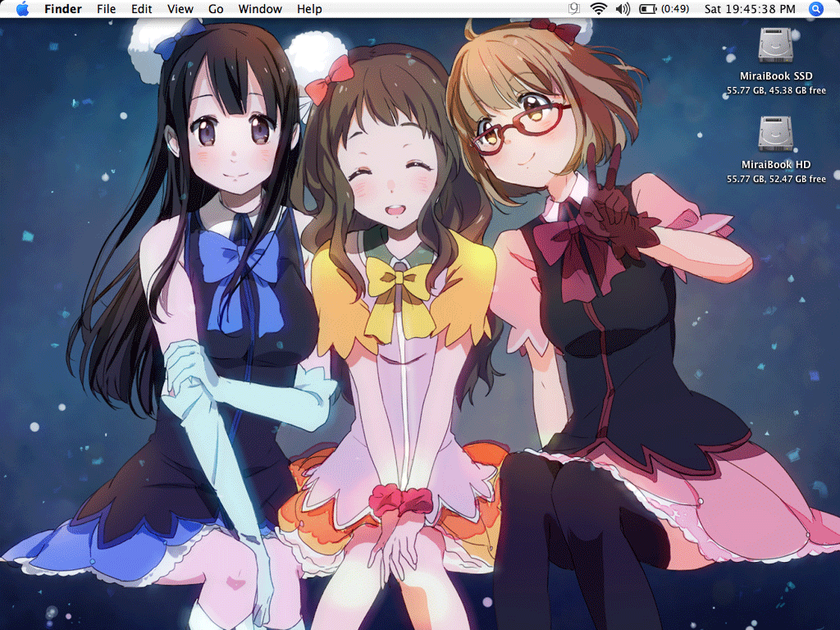Click the battery status icon

(x=648, y=9)
